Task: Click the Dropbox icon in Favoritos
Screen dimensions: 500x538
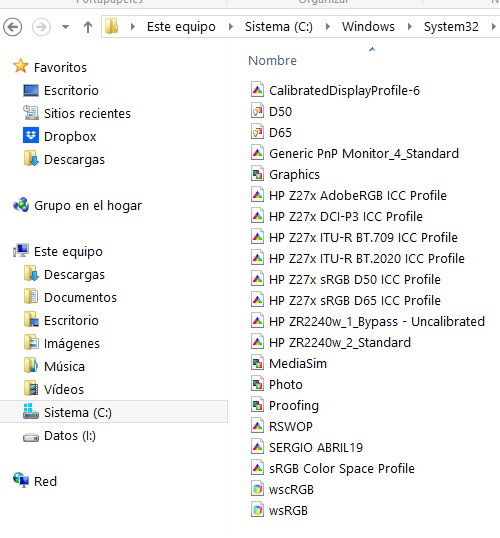Action: (x=31, y=135)
